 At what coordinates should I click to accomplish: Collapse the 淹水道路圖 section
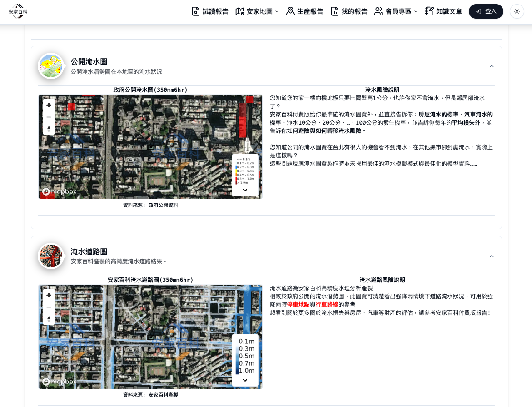pos(492,256)
